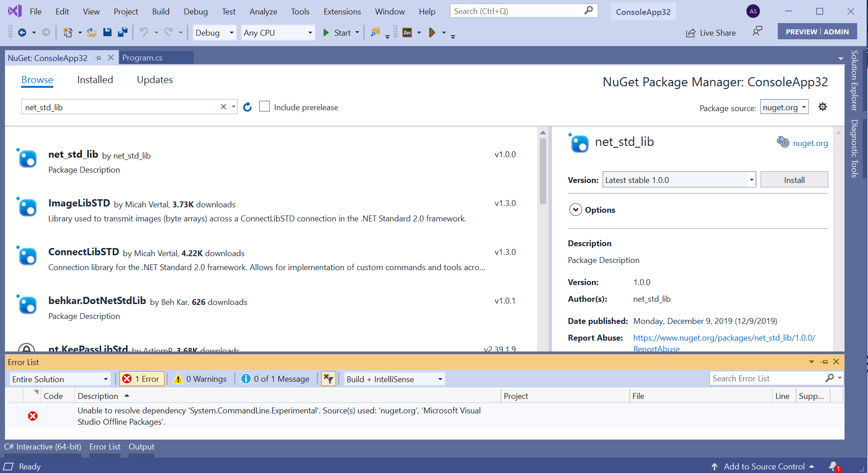Click the Save floppy disk icon
Screen dimensions: 868x473
(x=107, y=33)
